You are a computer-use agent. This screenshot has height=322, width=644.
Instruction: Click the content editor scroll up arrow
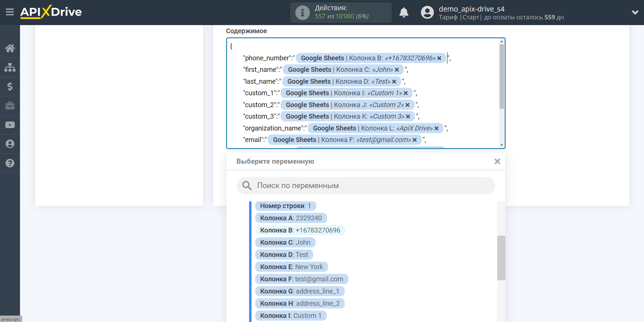pos(502,41)
